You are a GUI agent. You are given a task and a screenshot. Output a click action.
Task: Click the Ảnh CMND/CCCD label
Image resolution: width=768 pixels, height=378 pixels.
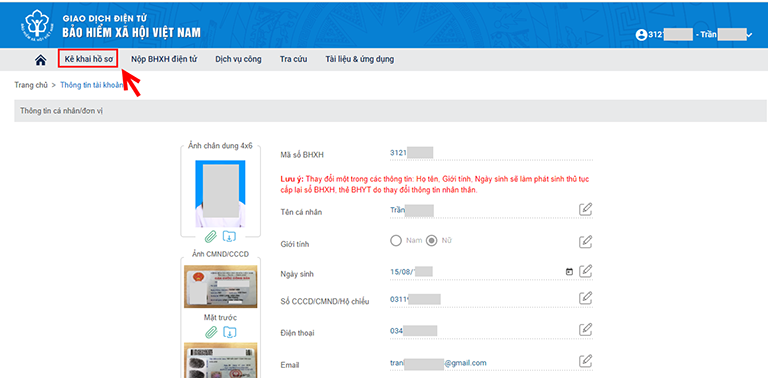click(x=220, y=254)
